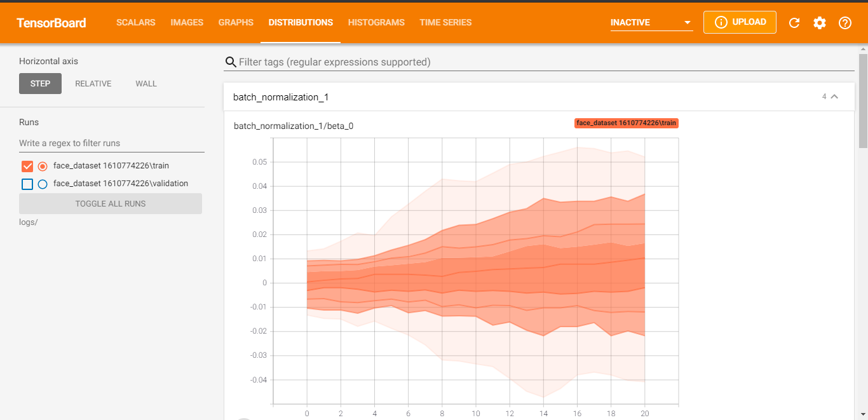
Task: Go to the Time Series tab
Action: coord(445,22)
